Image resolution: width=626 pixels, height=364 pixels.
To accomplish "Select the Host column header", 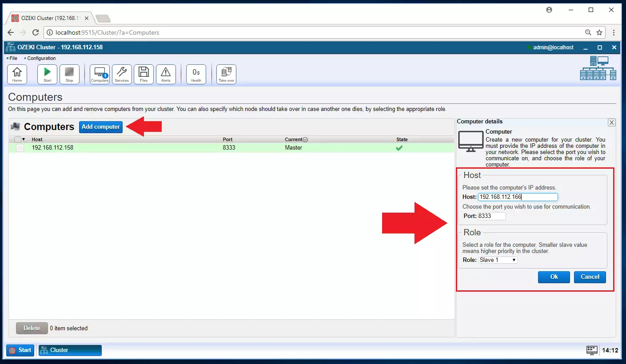I will pyautogui.click(x=37, y=139).
